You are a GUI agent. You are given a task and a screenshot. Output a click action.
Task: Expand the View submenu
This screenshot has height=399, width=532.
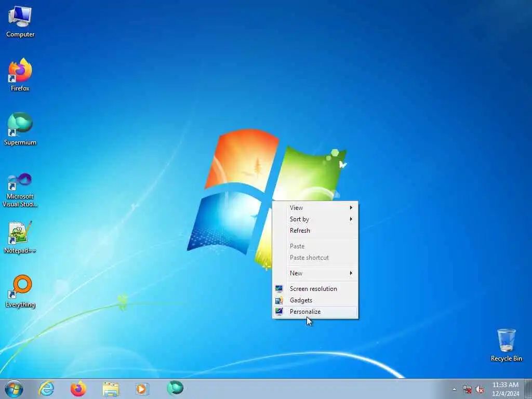pos(315,208)
